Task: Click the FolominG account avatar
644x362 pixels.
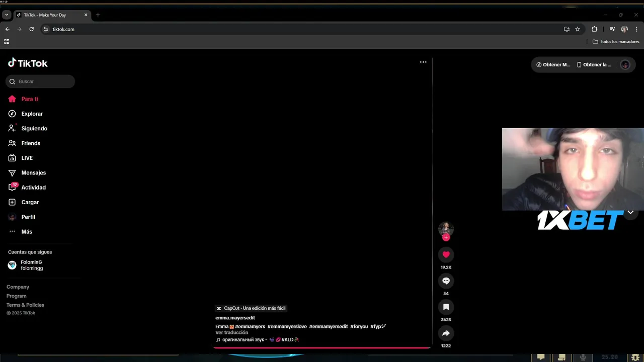Action: (x=12, y=265)
